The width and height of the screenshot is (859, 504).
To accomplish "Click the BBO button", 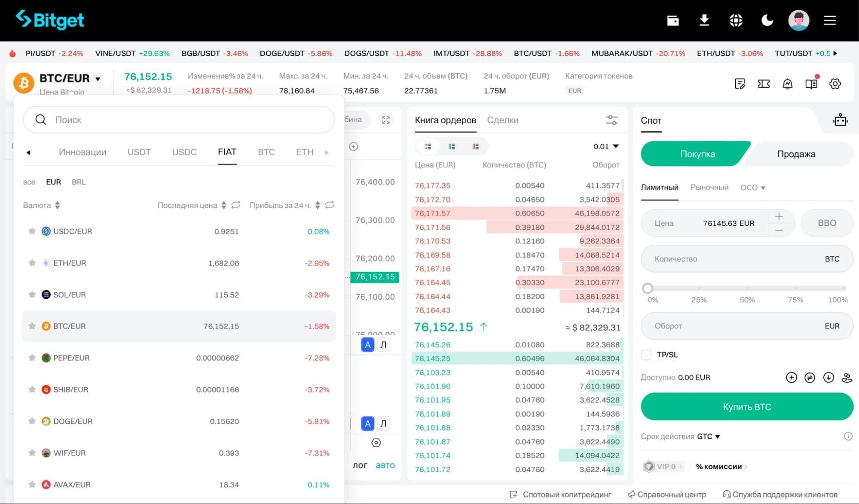I will (827, 223).
